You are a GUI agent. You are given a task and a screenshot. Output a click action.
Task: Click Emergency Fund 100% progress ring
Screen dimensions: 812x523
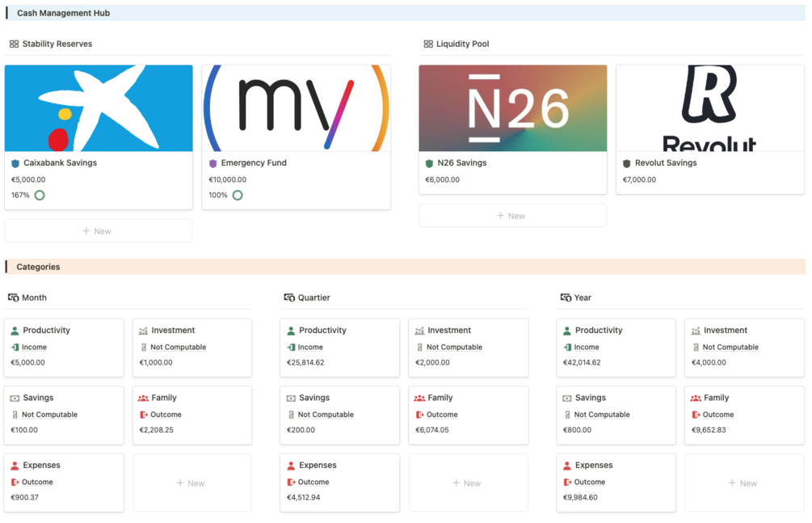[238, 196]
